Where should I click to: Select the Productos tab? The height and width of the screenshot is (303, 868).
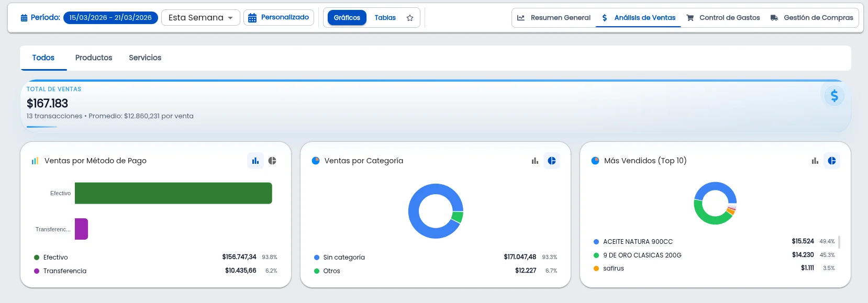(x=94, y=58)
